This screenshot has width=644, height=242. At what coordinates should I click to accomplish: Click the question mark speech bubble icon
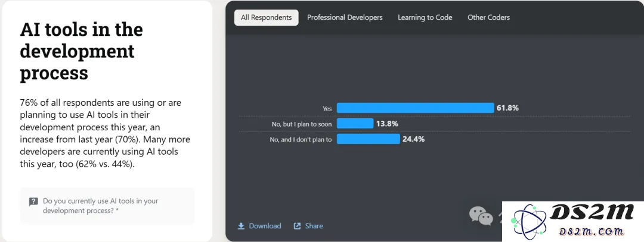(x=33, y=202)
